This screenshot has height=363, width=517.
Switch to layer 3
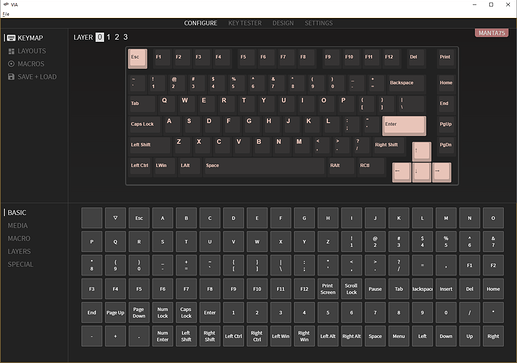coord(125,37)
